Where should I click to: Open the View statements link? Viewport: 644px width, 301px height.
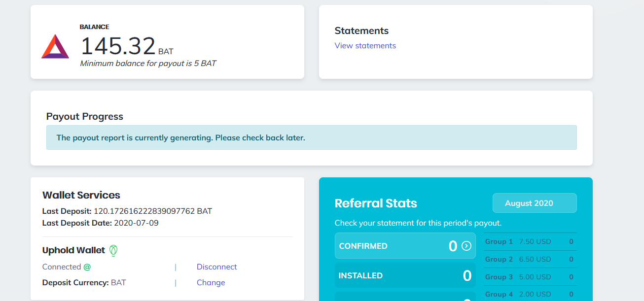coord(365,46)
